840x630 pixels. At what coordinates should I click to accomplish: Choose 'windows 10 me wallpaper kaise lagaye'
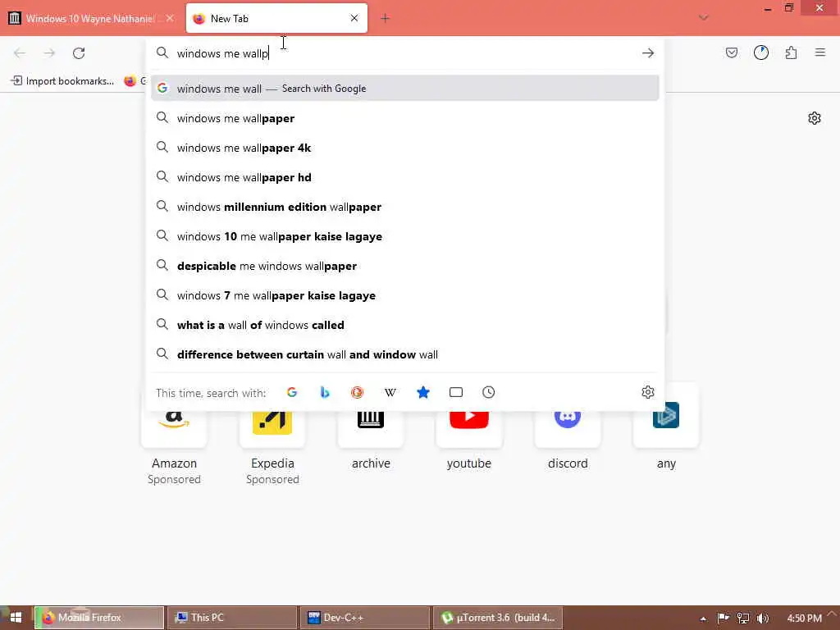click(404, 235)
